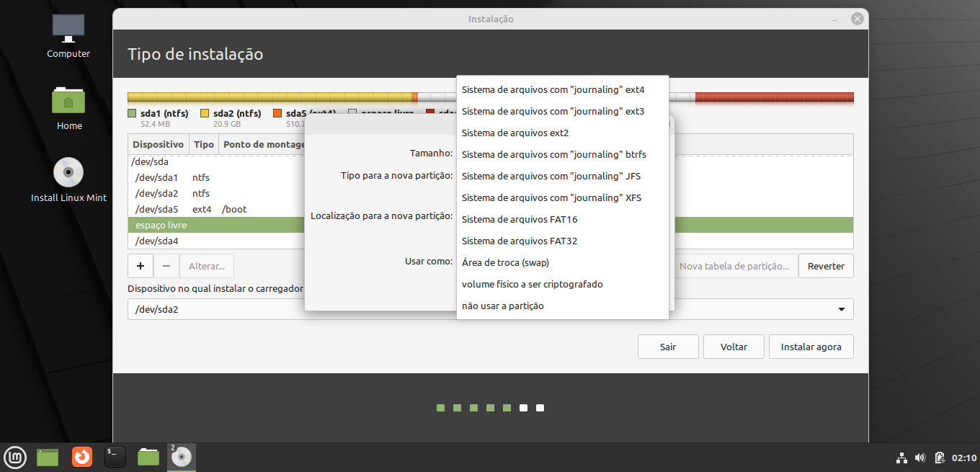Expand bootloader device dropdown arrow
This screenshot has height=472, width=980.
pyautogui.click(x=841, y=309)
